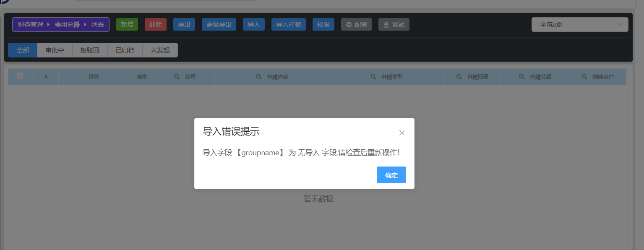Click the 费用分摊 breadcrumb item
644x250 pixels.
pos(67,25)
